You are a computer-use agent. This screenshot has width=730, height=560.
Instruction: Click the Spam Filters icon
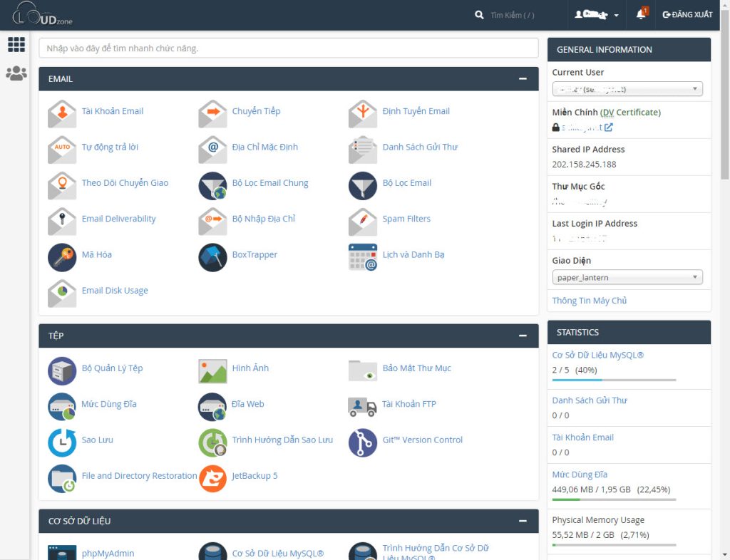[362, 220]
